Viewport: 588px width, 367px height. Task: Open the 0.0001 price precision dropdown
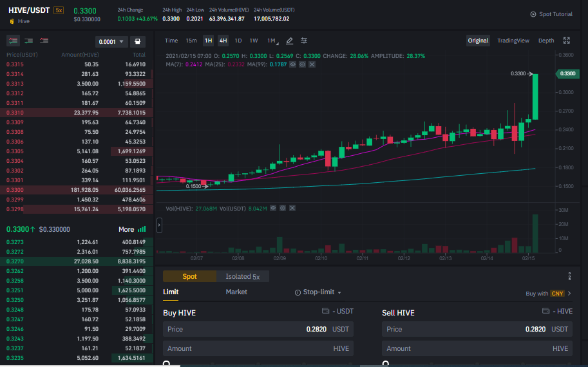[x=111, y=42]
